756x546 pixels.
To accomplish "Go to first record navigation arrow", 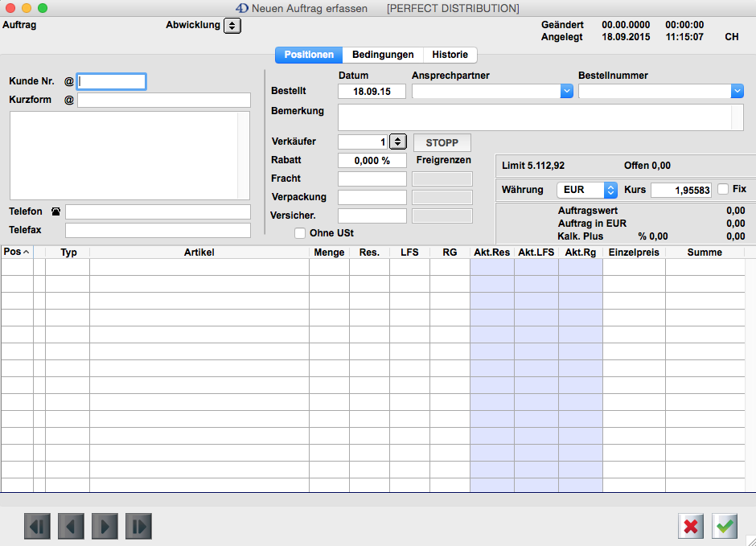I will pos(37,527).
